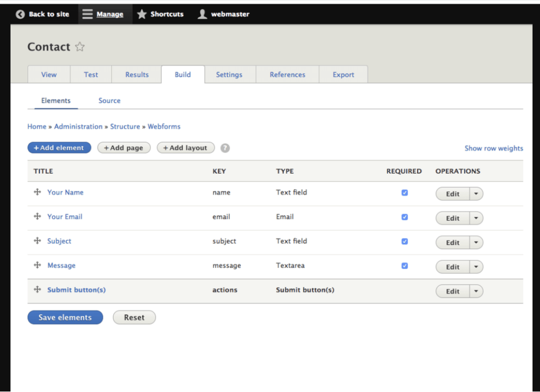Open operations dropdown for Submit button(s)

(475, 291)
